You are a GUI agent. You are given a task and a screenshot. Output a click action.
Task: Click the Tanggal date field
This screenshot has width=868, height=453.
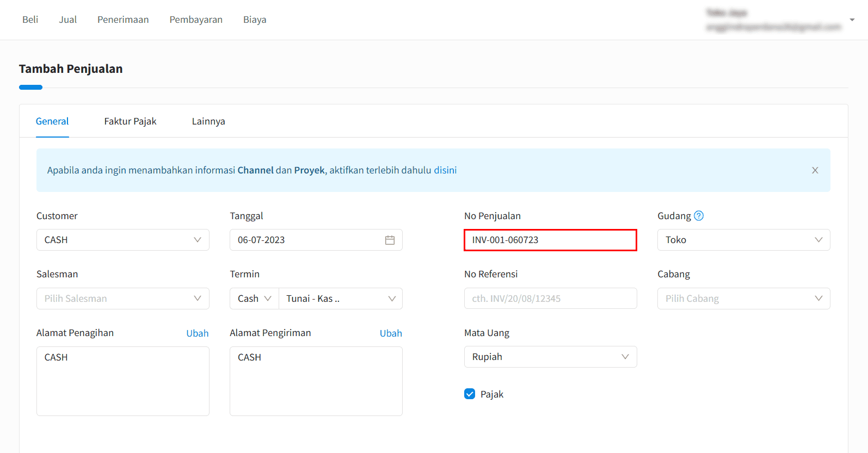coord(316,240)
